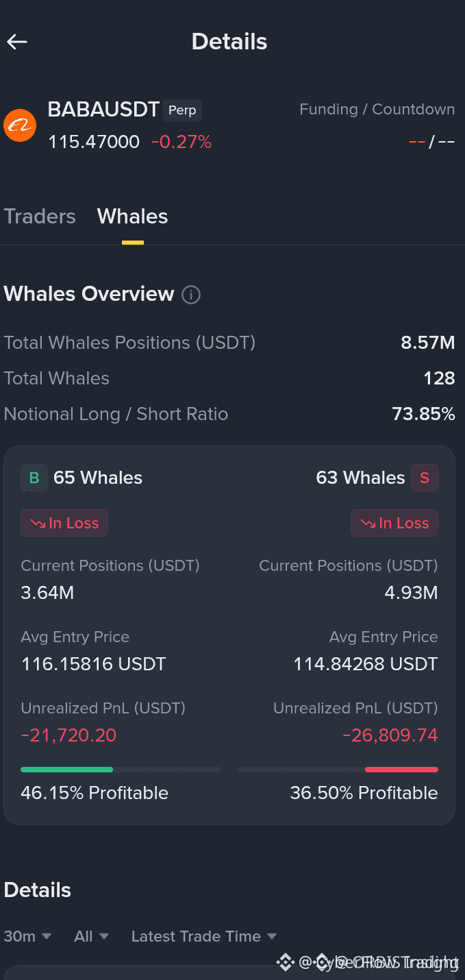Tap Notional Long / Short Ratio value
Image resolution: width=465 pixels, height=980 pixels.
click(x=423, y=414)
